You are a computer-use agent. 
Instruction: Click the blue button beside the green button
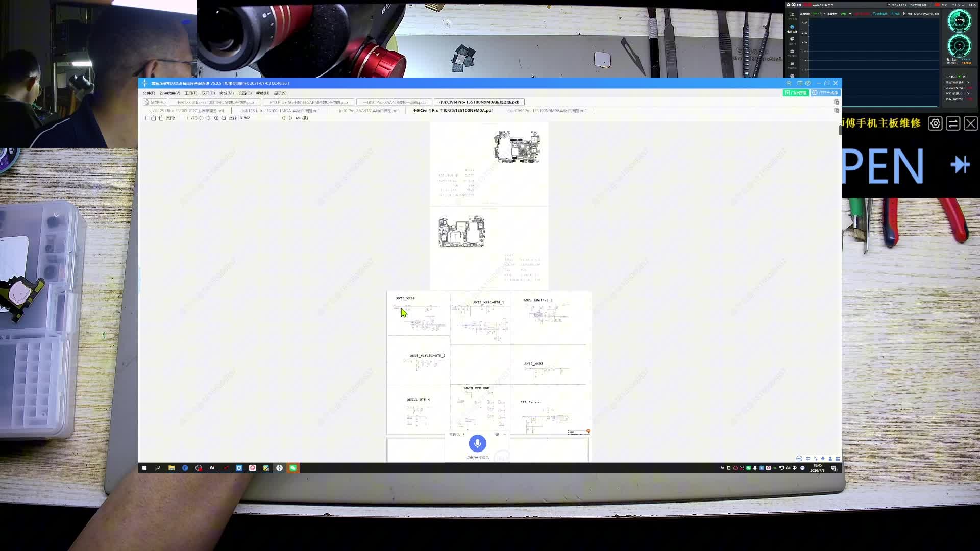825,93
